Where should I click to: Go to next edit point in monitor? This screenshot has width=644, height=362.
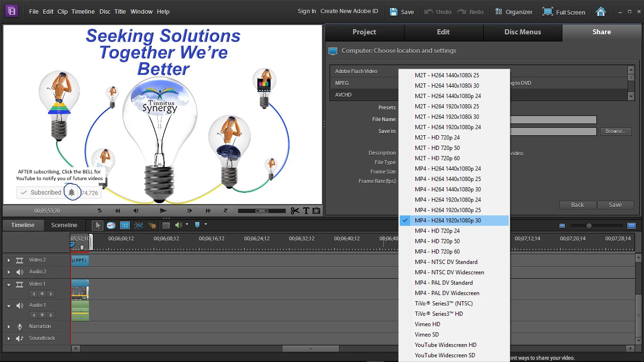[x=226, y=211]
